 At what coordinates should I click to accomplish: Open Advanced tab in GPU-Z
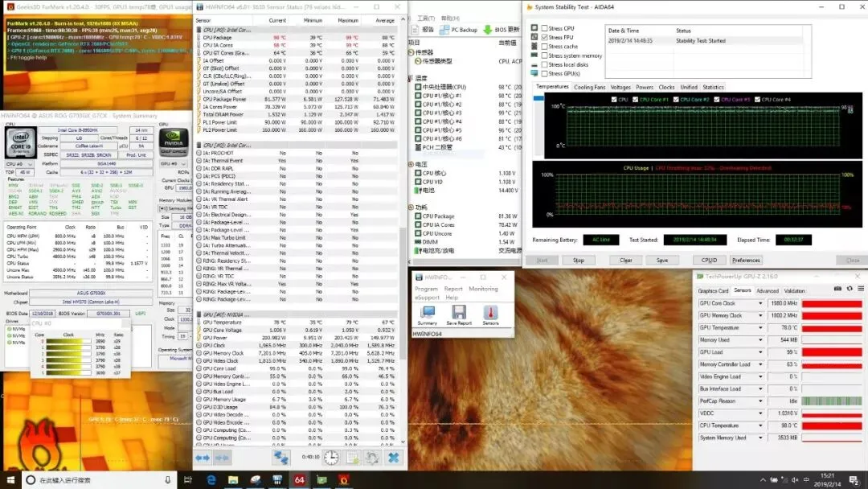[768, 290]
